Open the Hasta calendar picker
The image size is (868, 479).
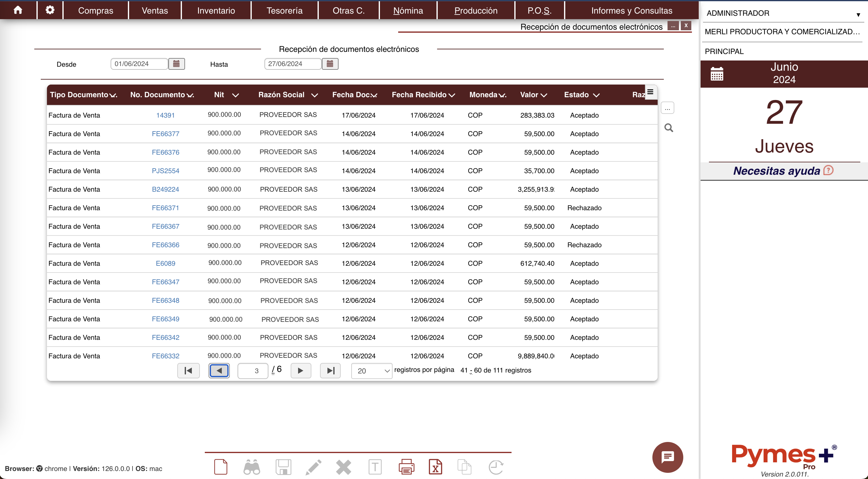click(x=330, y=64)
